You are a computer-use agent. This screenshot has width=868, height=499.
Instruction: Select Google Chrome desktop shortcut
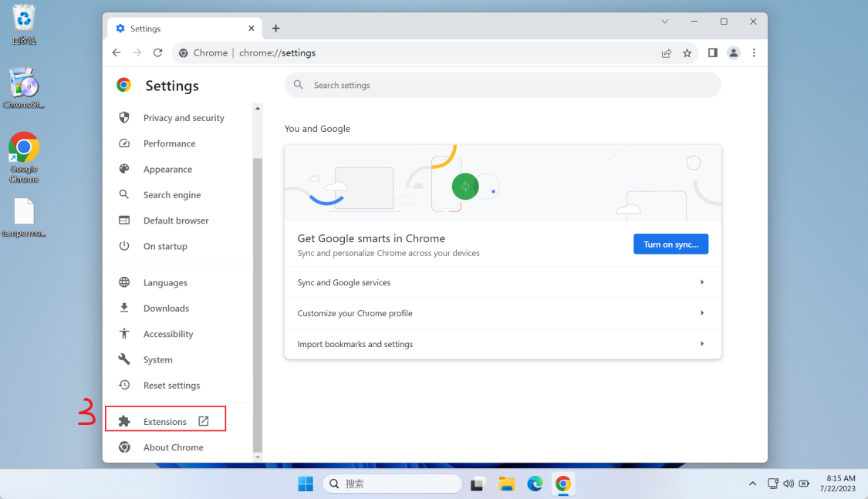[x=24, y=157]
